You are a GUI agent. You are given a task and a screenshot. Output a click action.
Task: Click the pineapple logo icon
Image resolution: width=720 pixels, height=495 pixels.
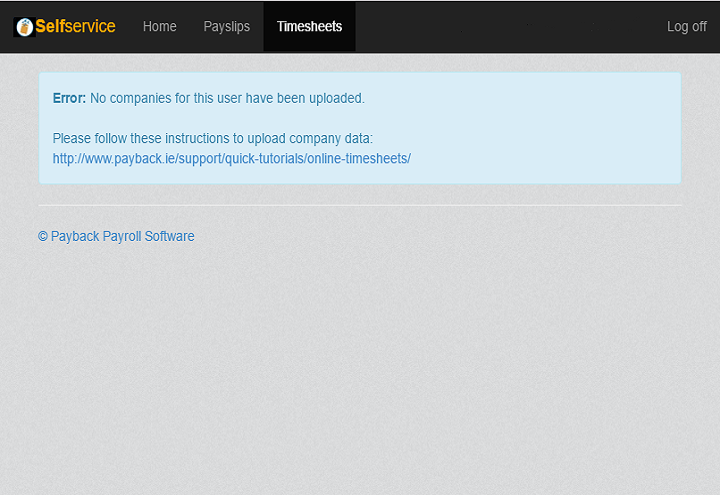(24, 27)
